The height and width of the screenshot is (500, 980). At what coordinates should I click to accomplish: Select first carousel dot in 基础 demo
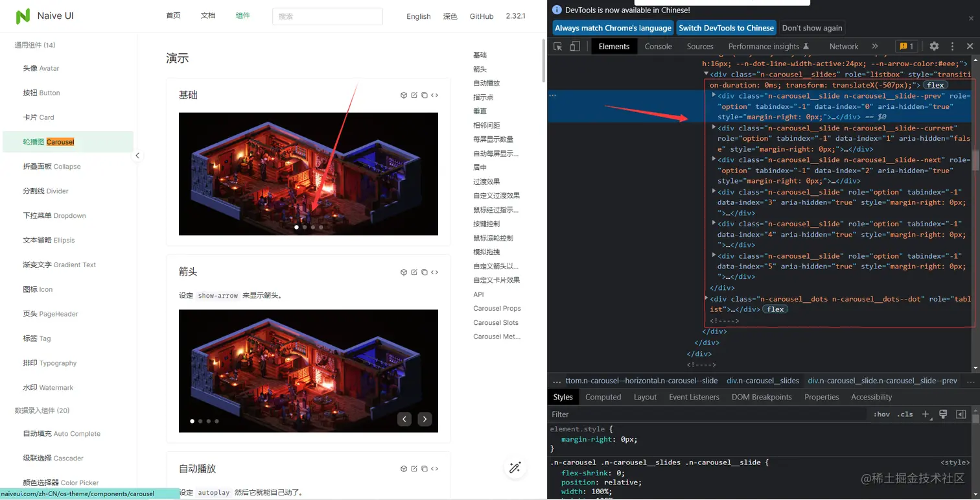point(297,227)
